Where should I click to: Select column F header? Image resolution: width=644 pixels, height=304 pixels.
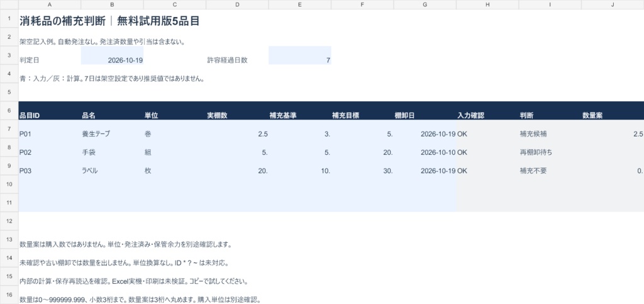pyautogui.click(x=362, y=4)
